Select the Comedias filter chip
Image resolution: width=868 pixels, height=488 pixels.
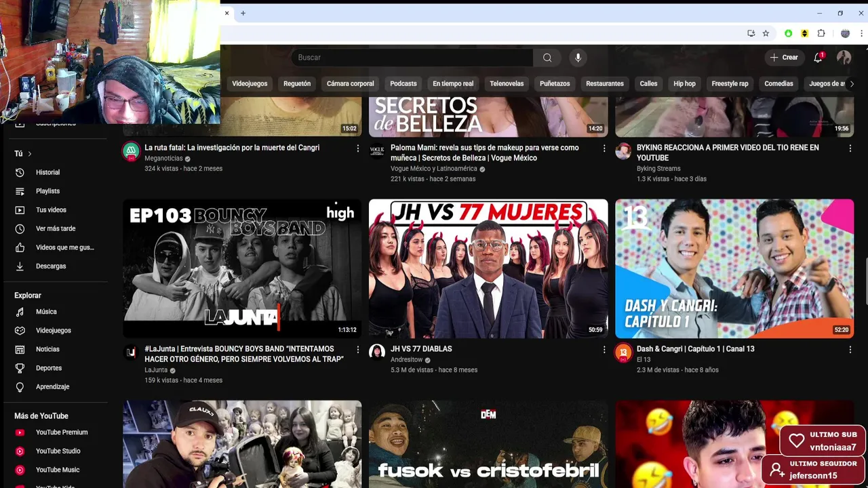(x=778, y=83)
